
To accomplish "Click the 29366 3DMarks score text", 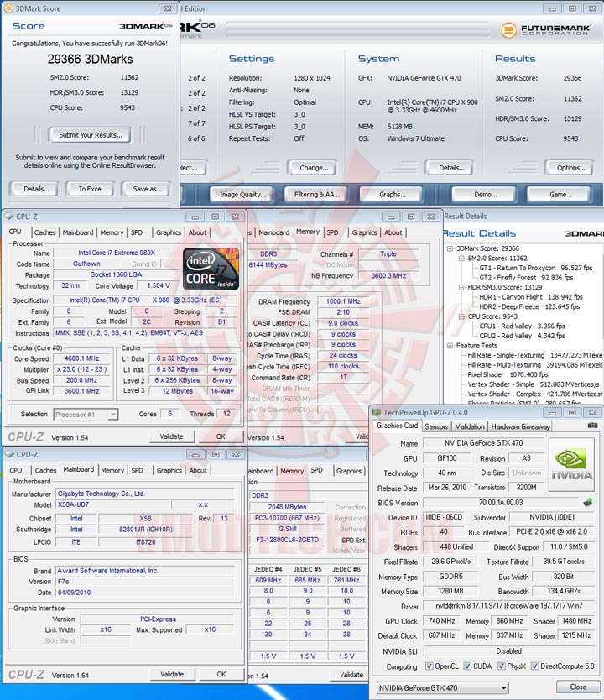I will (x=90, y=59).
